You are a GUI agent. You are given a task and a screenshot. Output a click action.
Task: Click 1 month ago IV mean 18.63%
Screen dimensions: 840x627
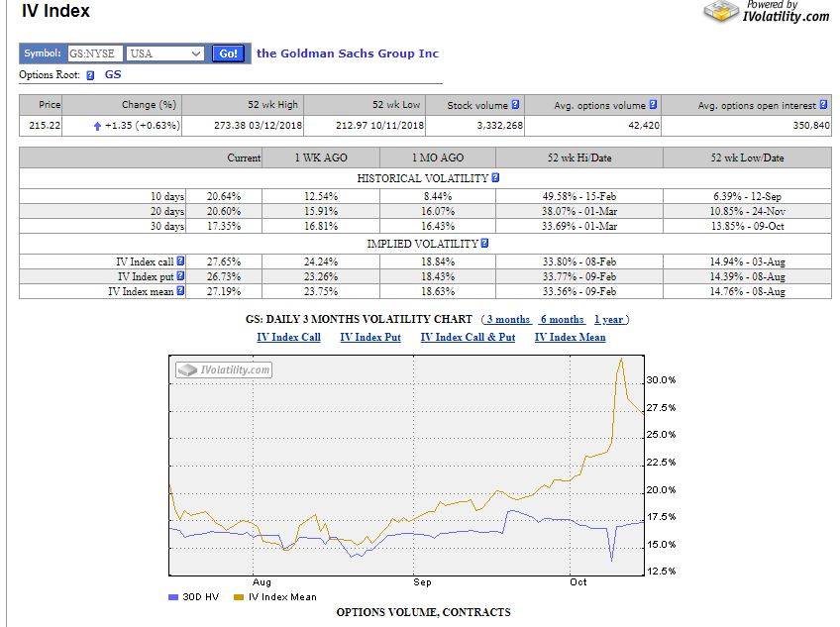438,291
